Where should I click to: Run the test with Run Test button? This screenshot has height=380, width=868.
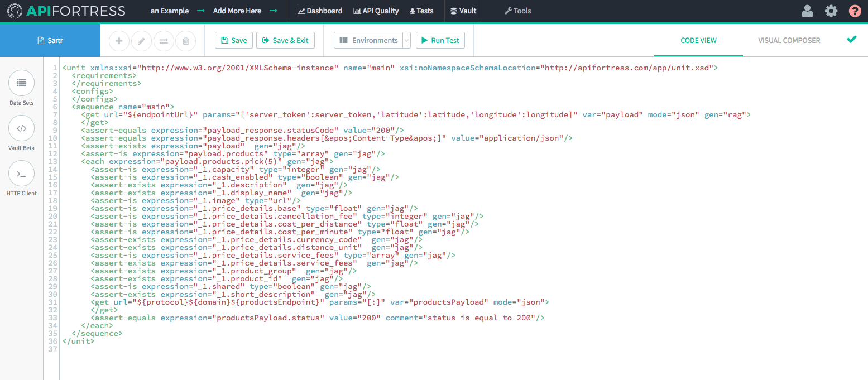pyautogui.click(x=440, y=40)
